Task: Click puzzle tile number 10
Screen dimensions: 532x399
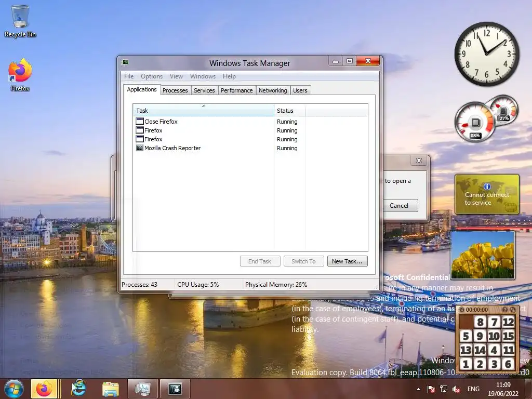Action: (x=494, y=336)
